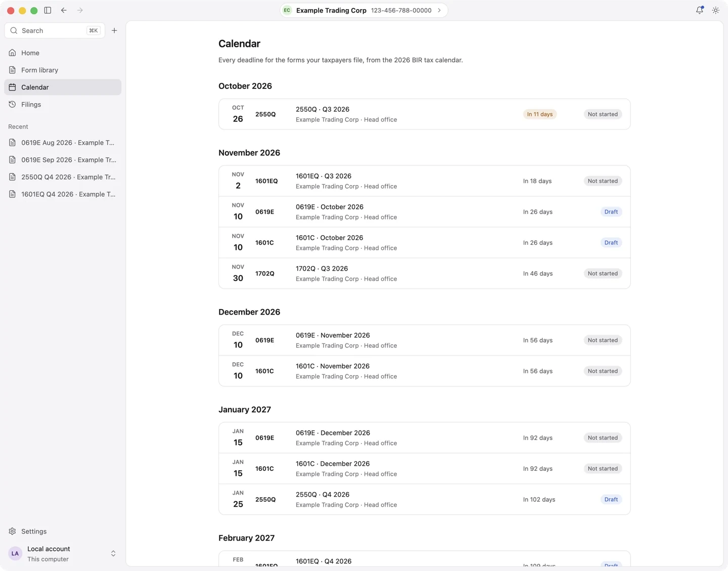The width and height of the screenshot is (728, 571).
Task: Click the Search field
Action: (x=55, y=30)
